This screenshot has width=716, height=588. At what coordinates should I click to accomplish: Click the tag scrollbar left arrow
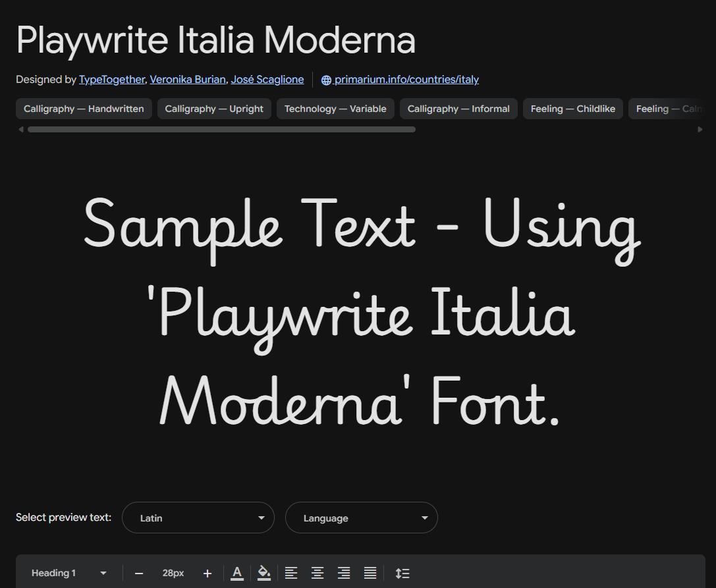pyautogui.click(x=20, y=130)
